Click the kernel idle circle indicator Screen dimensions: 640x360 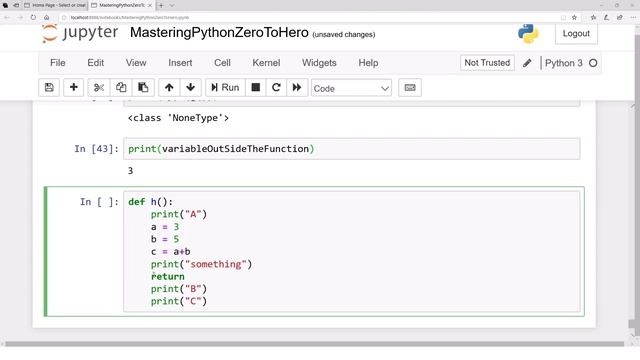(593, 63)
